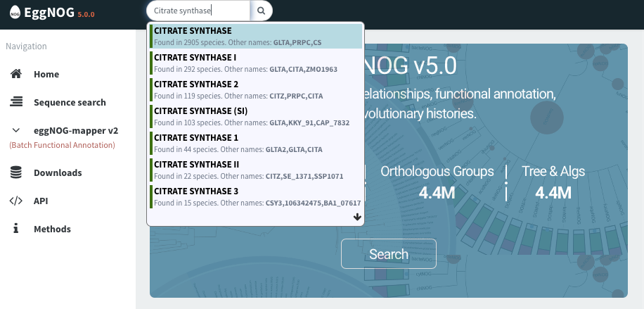This screenshot has height=309, width=644.
Task: Open the API page
Action: tap(41, 201)
